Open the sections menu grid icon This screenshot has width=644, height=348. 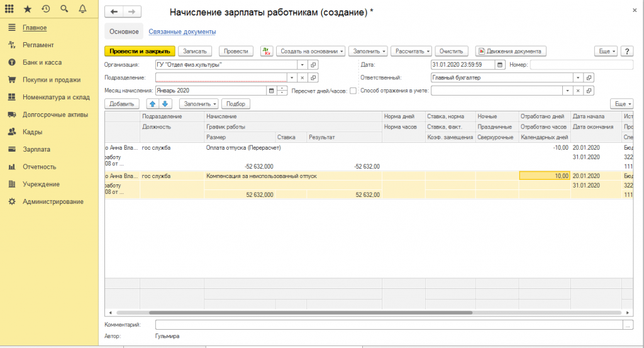pyautogui.click(x=9, y=9)
